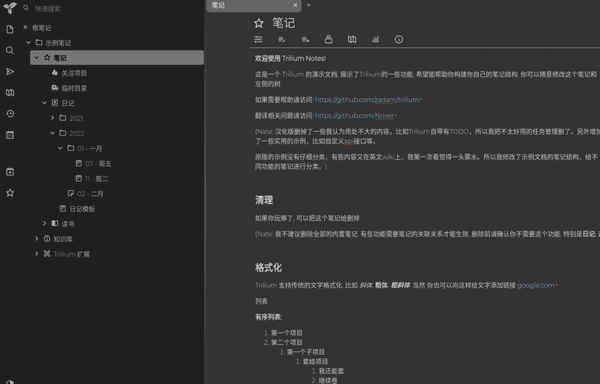Click the command icon beside Trilium 扩展
The image size is (600, 384).
pos(47,254)
